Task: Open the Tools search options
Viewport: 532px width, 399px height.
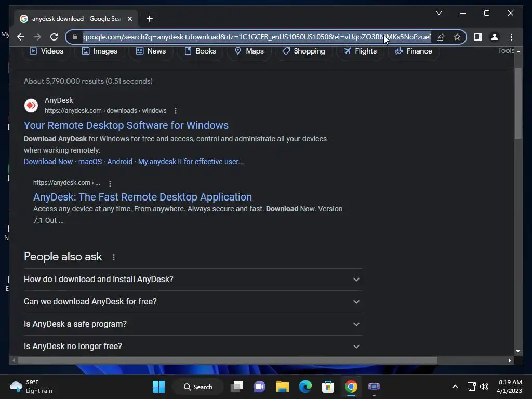Action: coord(506,51)
